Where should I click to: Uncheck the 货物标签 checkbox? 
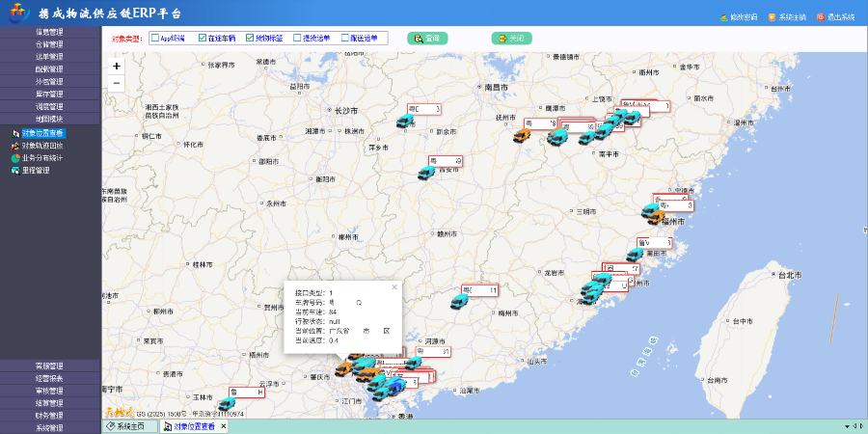point(250,39)
